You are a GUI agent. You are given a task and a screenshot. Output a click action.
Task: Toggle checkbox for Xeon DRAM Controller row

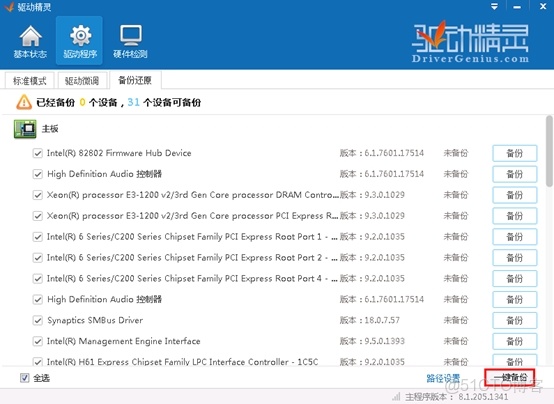pyautogui.click(x=38, y=195)
